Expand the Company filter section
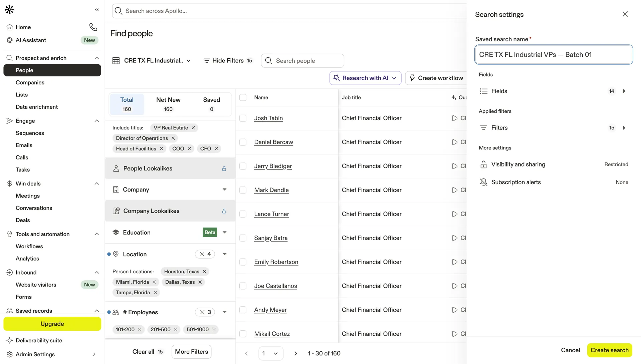The width and height of the screenshot is (641, 364). point(224,190)
